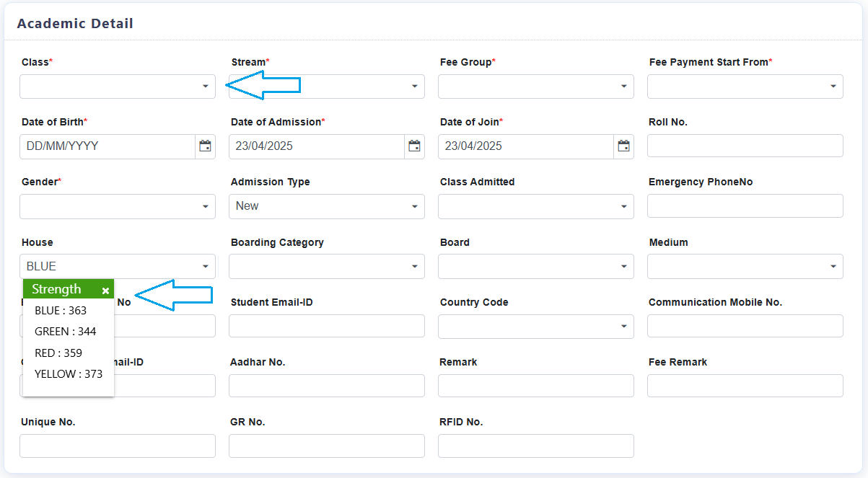The image size is (868, 478).
Task: Focus the Emergency PhoneNo field
Action: pos(745,206)
